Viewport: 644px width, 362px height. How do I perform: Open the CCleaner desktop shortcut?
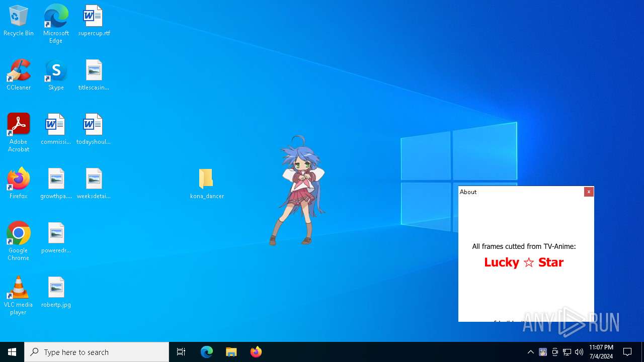point(19,75)
